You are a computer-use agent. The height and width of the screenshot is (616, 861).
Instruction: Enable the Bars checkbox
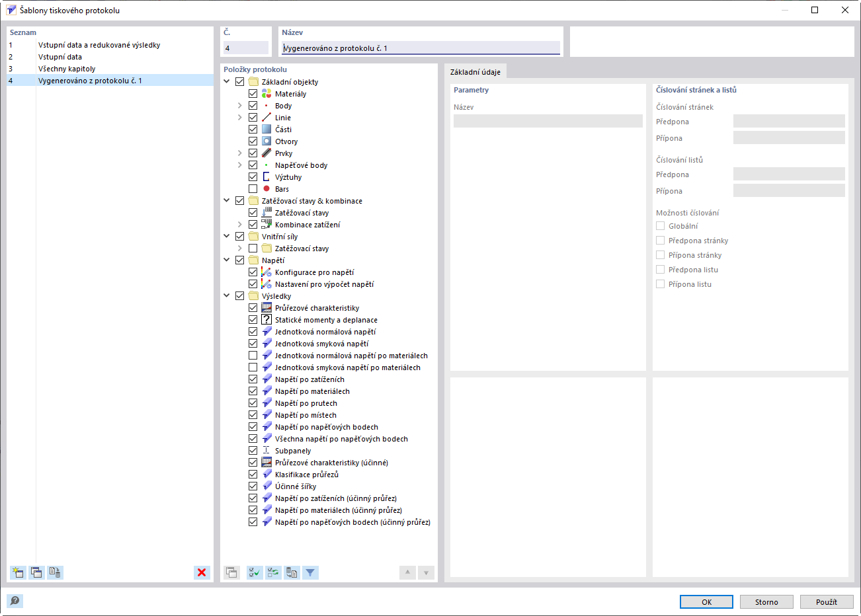coord(253,189)
